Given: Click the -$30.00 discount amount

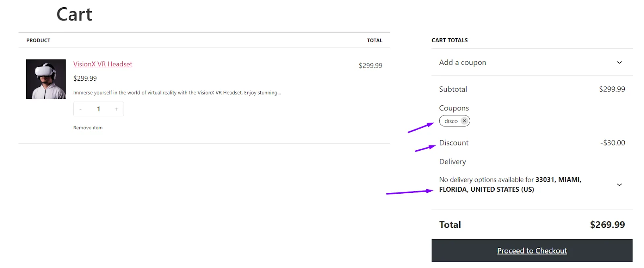Looking at the screenshot, I should pos(613,143).
